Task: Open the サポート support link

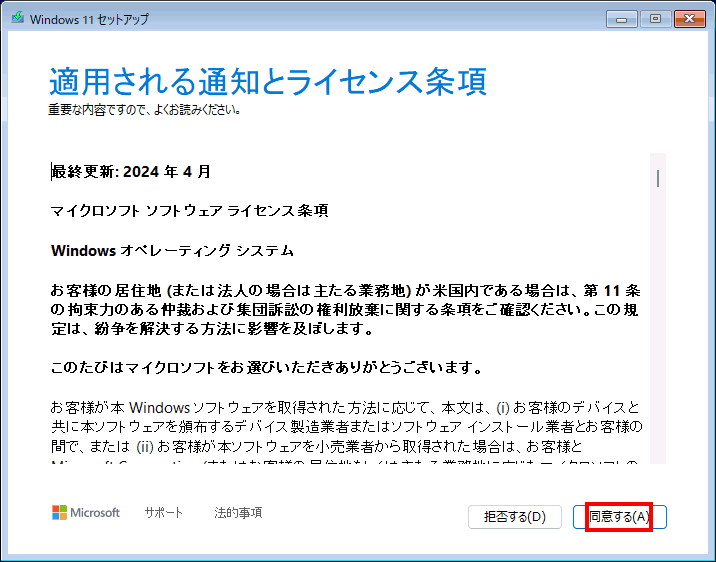Action: [x=163, y=513]
